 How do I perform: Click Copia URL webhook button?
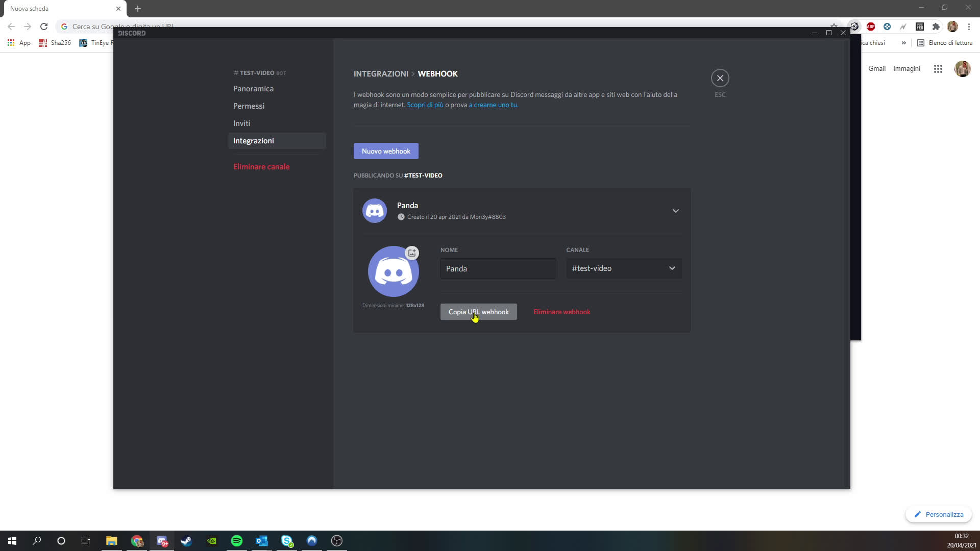tap(478, 312)
